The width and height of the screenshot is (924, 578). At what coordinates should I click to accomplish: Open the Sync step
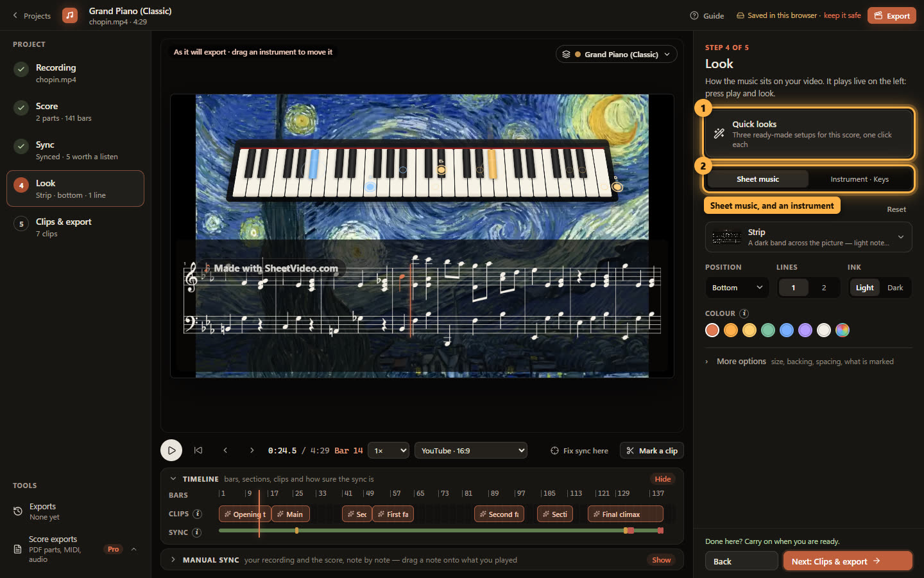[x=75, y=150]
